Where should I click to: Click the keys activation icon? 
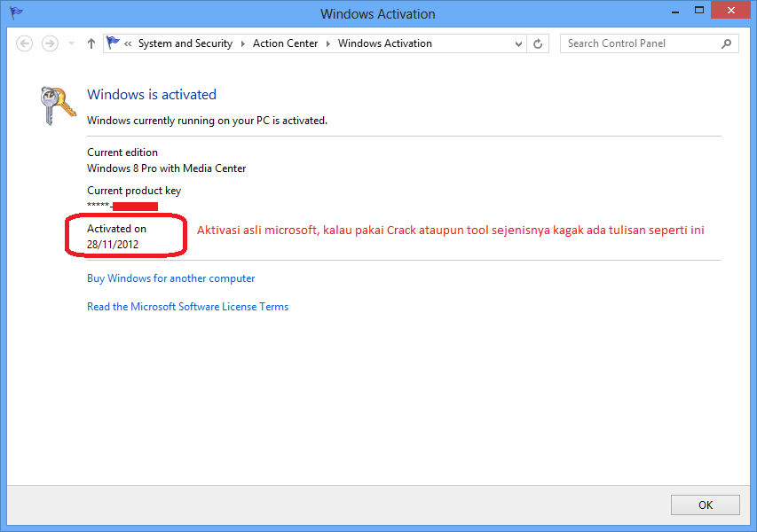[x=58, y=106]
